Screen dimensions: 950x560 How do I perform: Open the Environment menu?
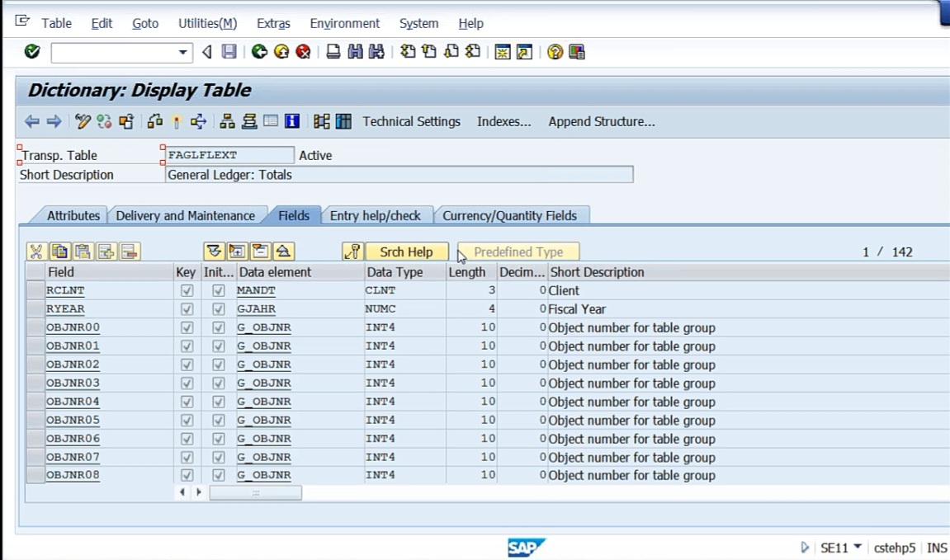click(x=345, y=24)
